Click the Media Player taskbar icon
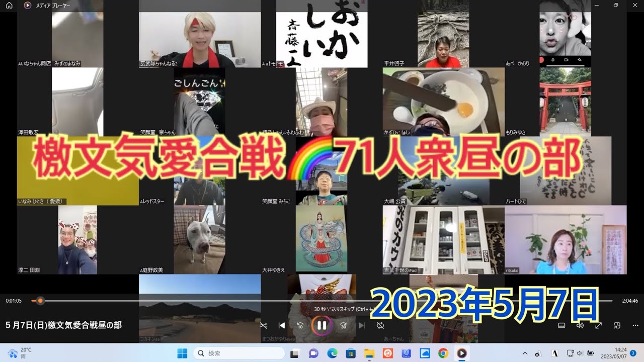The height and width of the screenshot is (362, 644). 461,353
